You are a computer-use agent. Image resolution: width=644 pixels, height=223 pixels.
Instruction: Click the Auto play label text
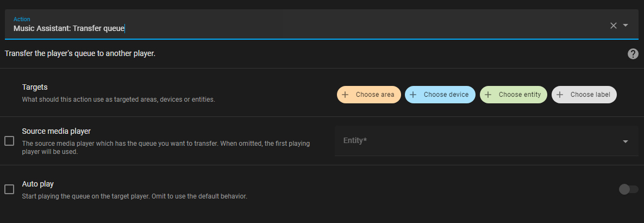click(x=37, y=184)
